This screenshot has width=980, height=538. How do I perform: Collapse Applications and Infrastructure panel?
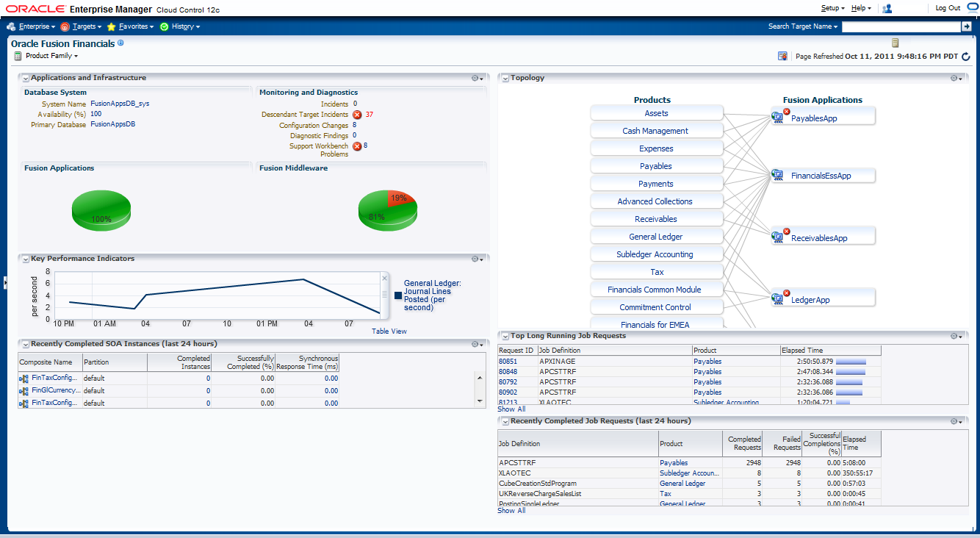coord(25,78)
